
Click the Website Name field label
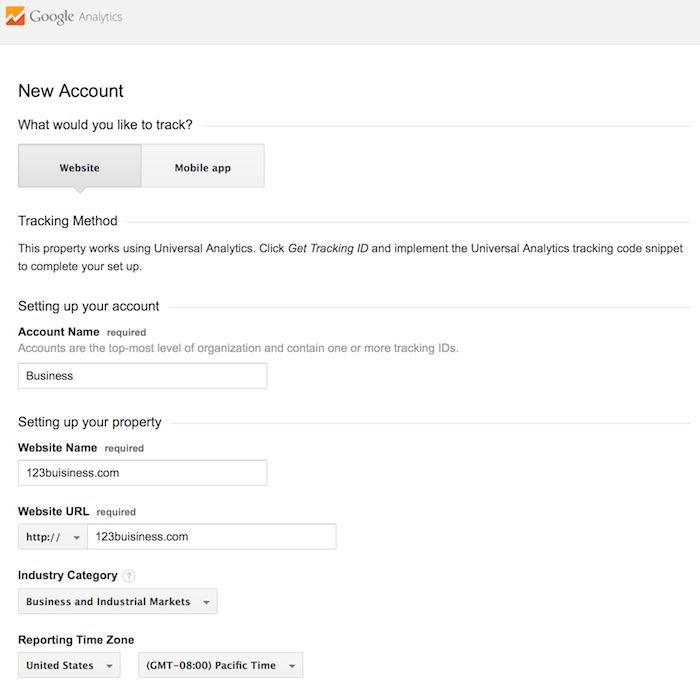58,447
